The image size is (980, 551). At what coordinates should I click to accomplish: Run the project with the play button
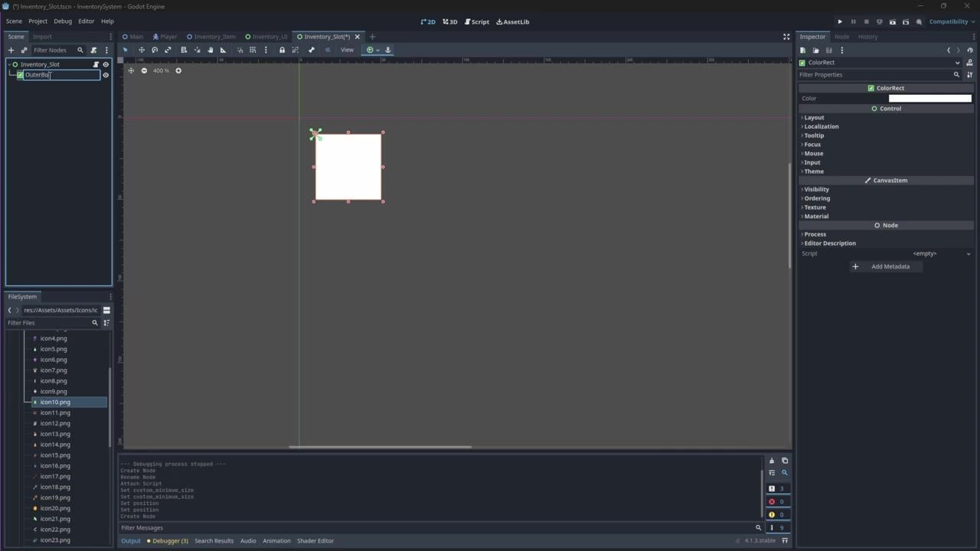click(840, 21)
